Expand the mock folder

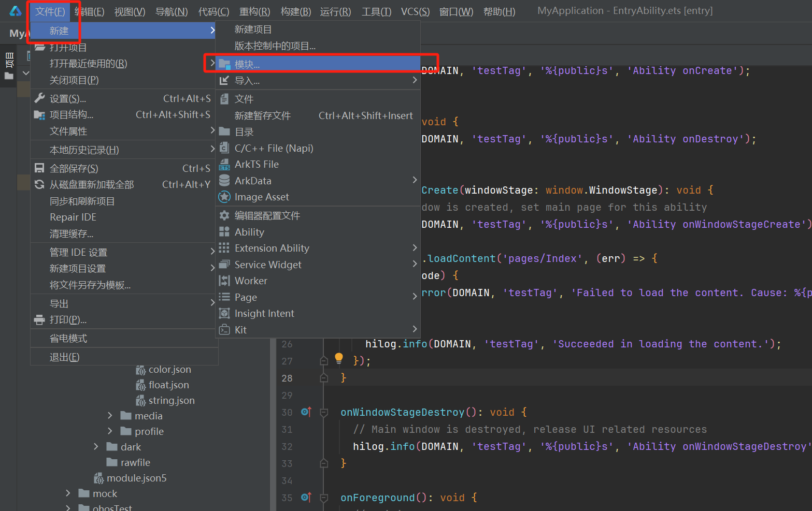[x=68, y=493]
